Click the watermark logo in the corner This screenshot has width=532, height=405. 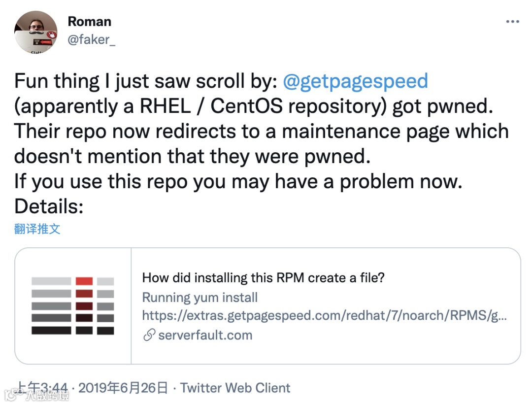[36, 395]
